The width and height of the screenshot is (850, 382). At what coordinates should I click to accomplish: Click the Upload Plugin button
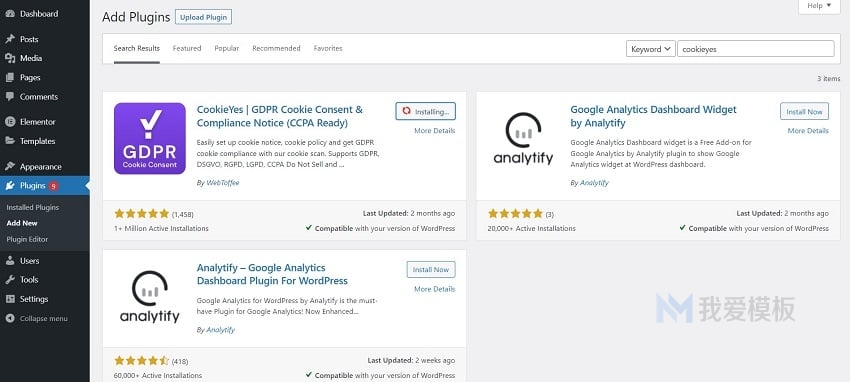(203, 17)
